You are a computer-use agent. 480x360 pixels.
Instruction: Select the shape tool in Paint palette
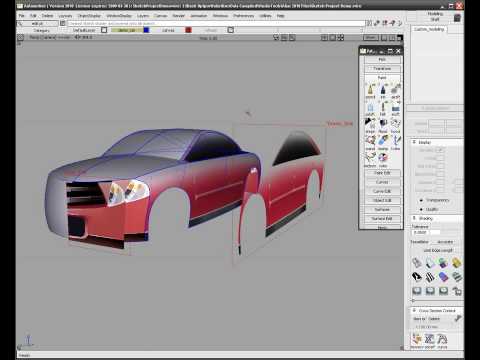point(370,126)
